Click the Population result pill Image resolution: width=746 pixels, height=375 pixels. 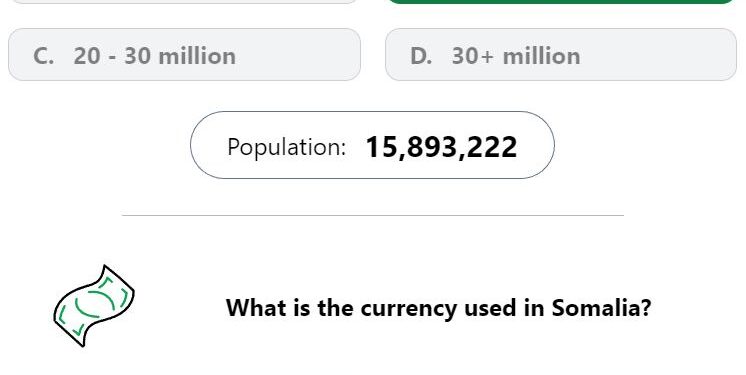click(372, 145)
